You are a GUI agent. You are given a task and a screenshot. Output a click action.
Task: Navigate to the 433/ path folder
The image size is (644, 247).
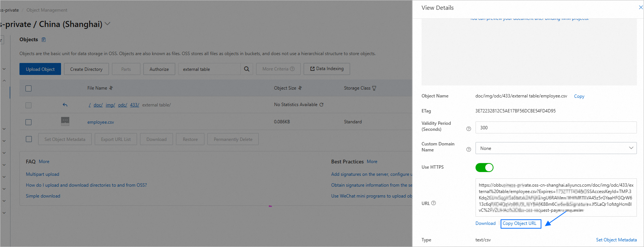pyautogui.click(x=134, y=105)
